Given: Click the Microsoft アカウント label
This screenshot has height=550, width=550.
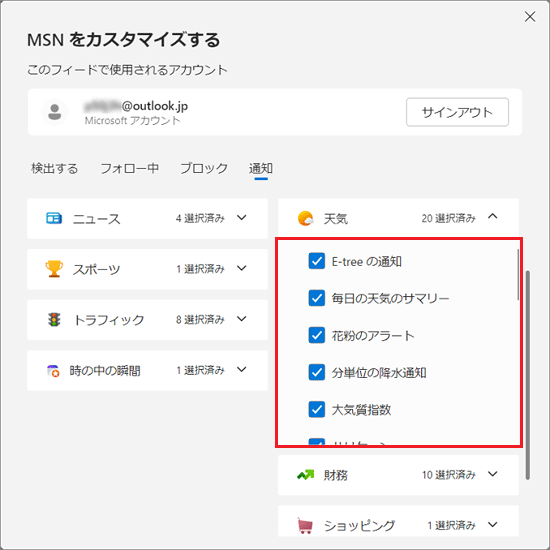Looking at the screenshot, I should click(133, 121).
